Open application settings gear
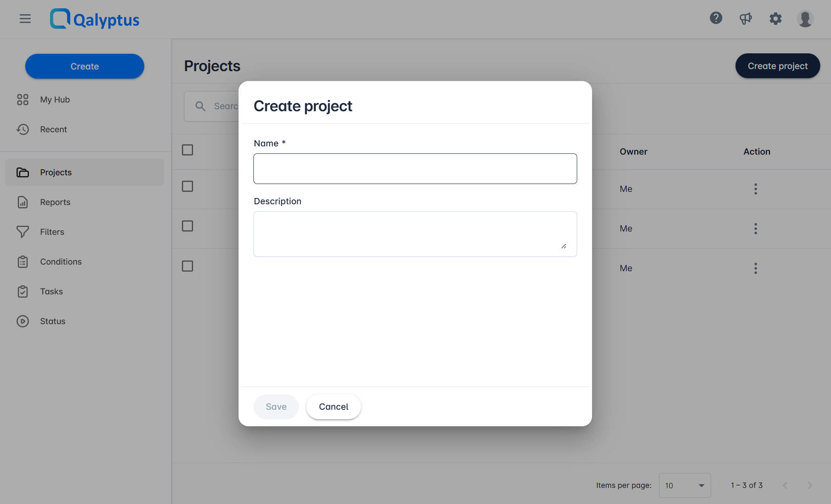The height and width of the screenshot is (504, 831). 776,19
